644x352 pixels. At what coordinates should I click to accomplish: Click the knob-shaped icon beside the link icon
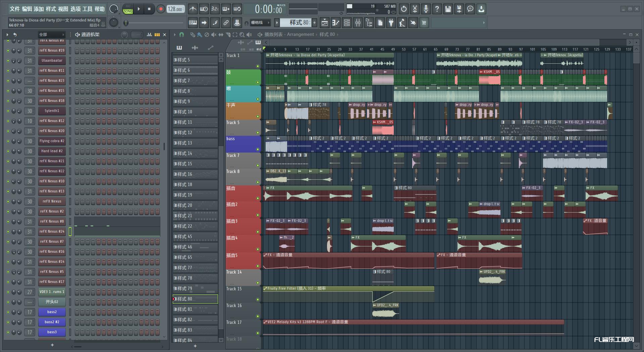coord(237,23)
